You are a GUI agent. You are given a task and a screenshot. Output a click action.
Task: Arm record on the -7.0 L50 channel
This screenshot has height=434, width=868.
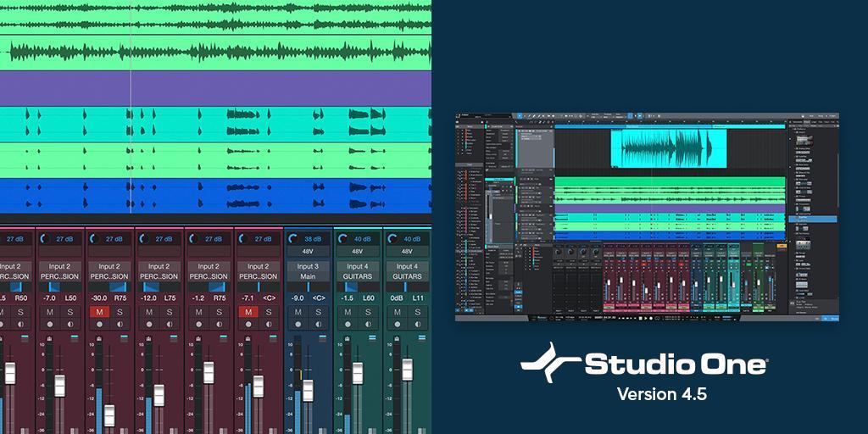[50, 325]
